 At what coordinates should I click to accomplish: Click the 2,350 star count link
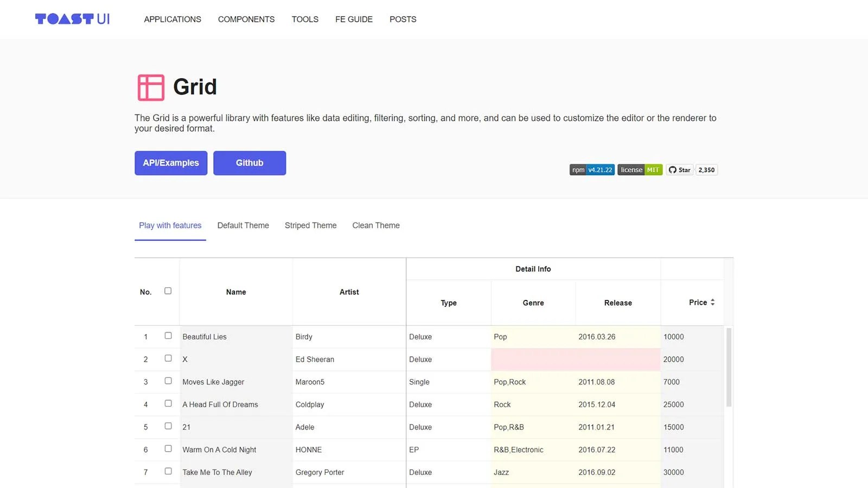[706, 169]
